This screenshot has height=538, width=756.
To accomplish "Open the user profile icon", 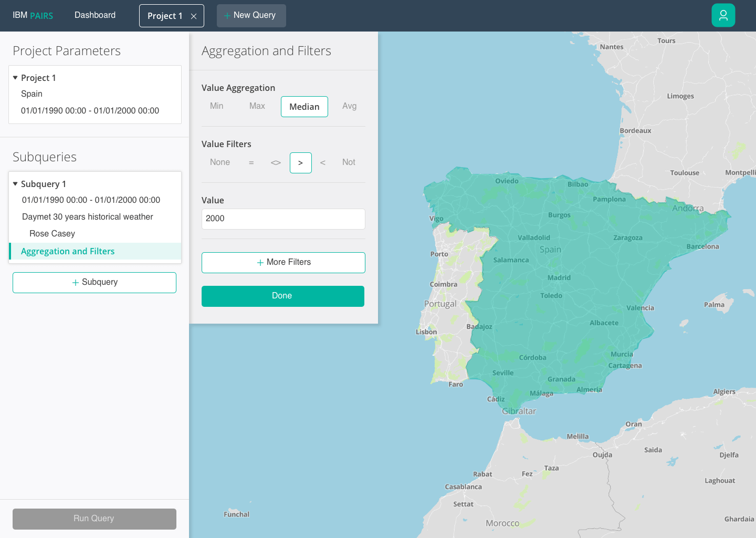I will 723,15.
